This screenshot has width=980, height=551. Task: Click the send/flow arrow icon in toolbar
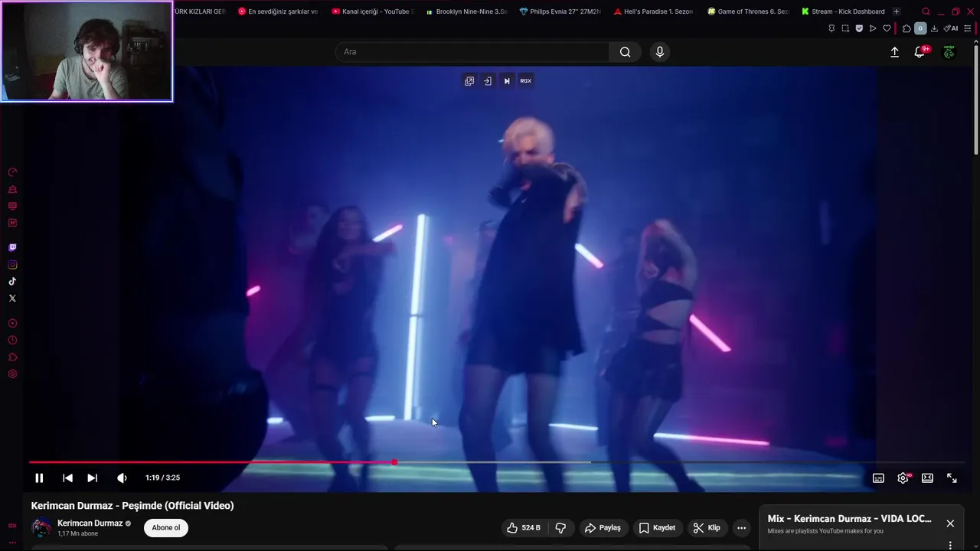873,28
